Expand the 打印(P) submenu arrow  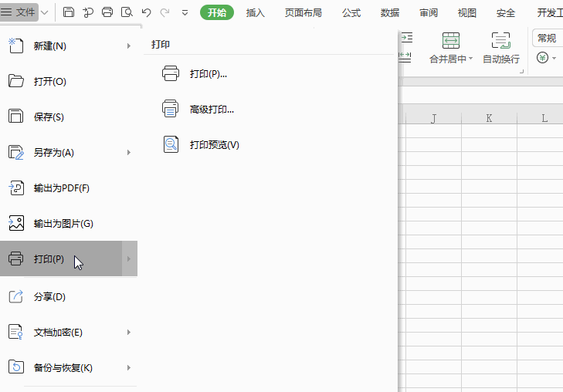[x=129, y=259]
